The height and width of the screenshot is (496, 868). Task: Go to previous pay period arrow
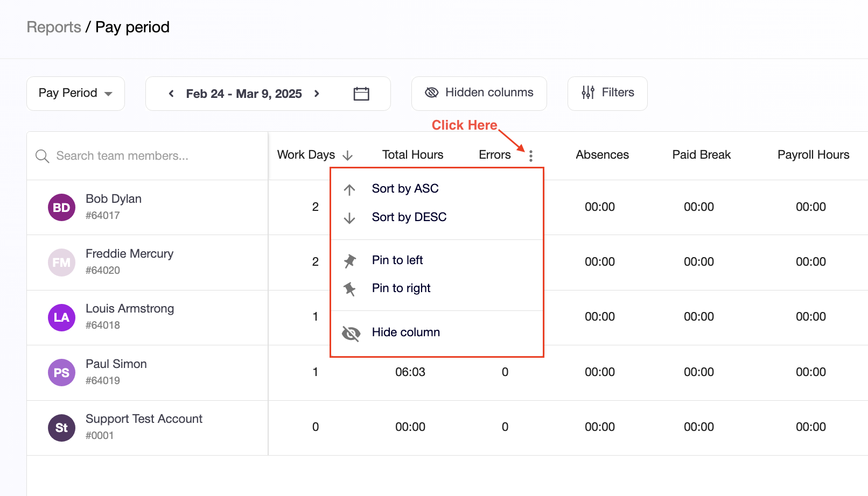pos(171,94)
